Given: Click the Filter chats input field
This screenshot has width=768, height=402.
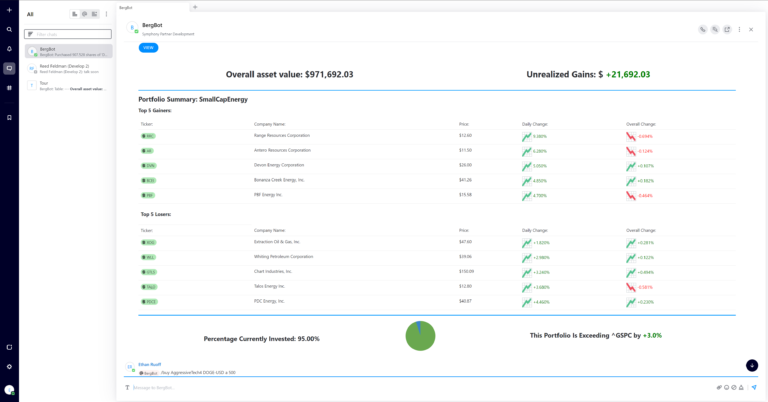Looking at the screenshot, I should pyautogui.click(x=68, y=34).
